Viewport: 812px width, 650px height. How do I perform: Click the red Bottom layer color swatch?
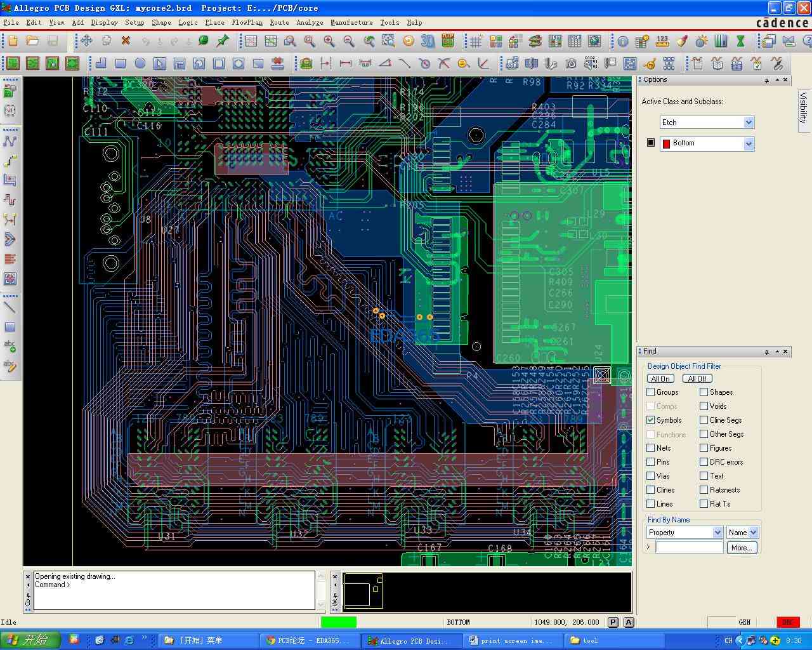pyautogui.click(x=666, y=144)
